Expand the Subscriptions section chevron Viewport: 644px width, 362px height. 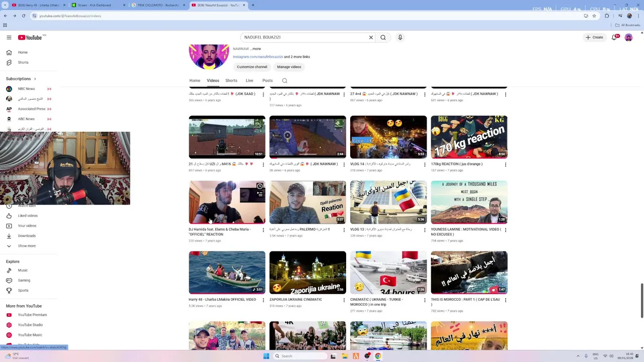coord(35,79)
